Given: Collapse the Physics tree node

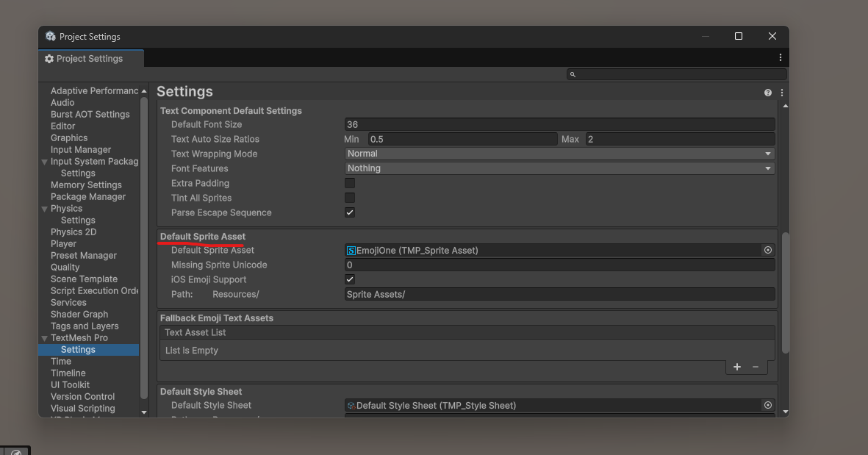Looking at the screenshot, I should [44, 209].
